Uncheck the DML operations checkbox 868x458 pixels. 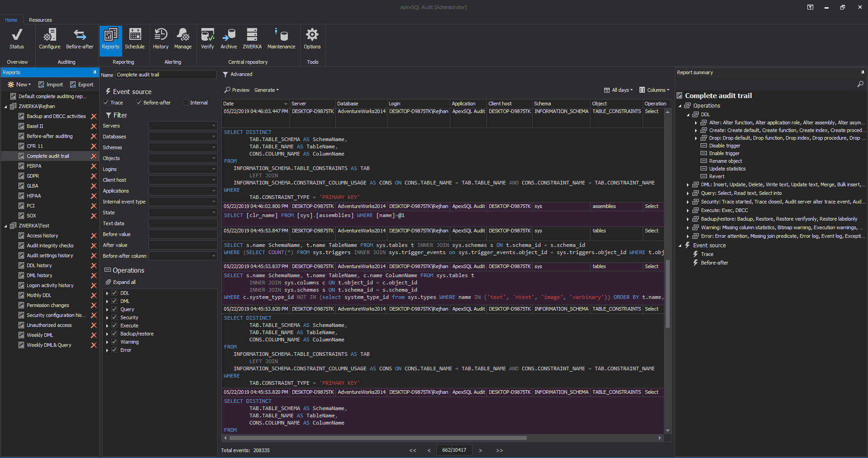(x=114, y=301)
